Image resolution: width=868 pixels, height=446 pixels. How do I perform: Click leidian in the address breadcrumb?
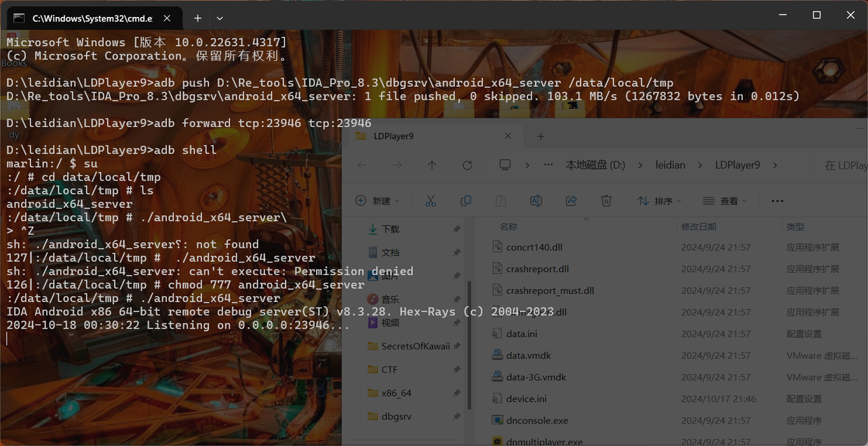click(x=670, y=165)
